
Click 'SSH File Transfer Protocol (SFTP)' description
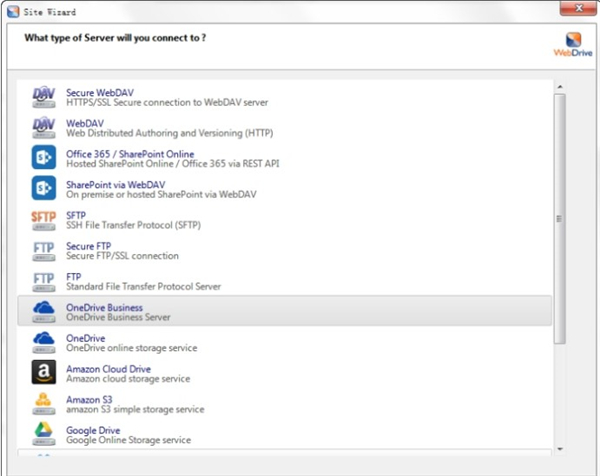tap(134, 225)
